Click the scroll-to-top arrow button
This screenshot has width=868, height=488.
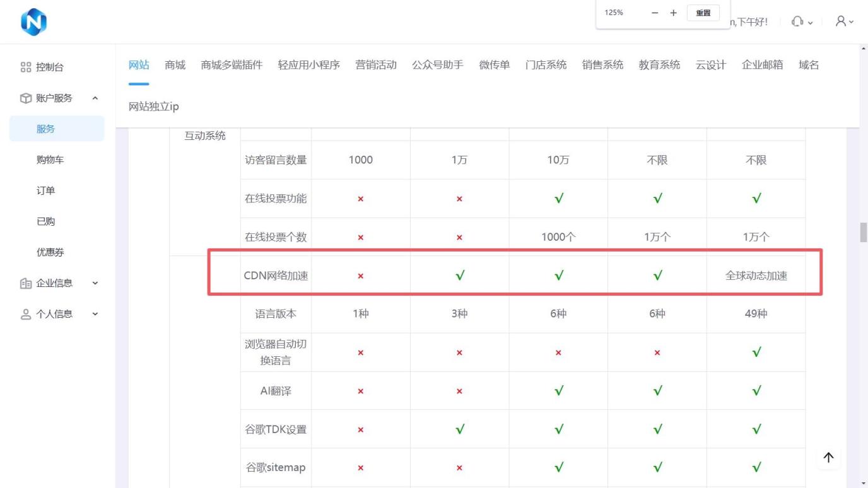point(828,458)
